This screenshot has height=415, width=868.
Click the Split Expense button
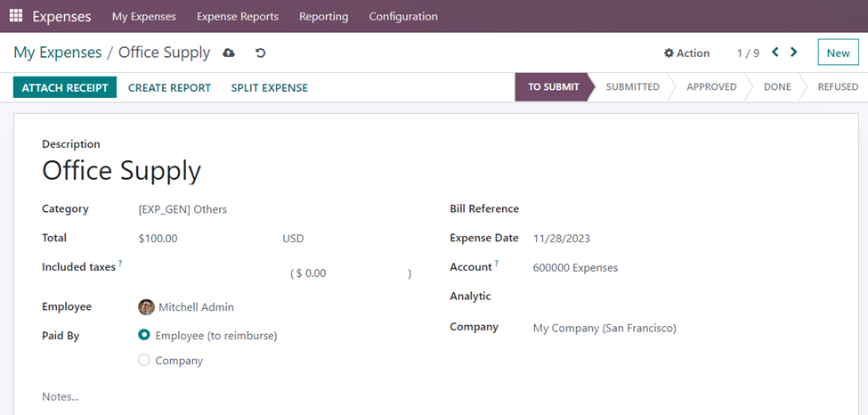[269, 87]
